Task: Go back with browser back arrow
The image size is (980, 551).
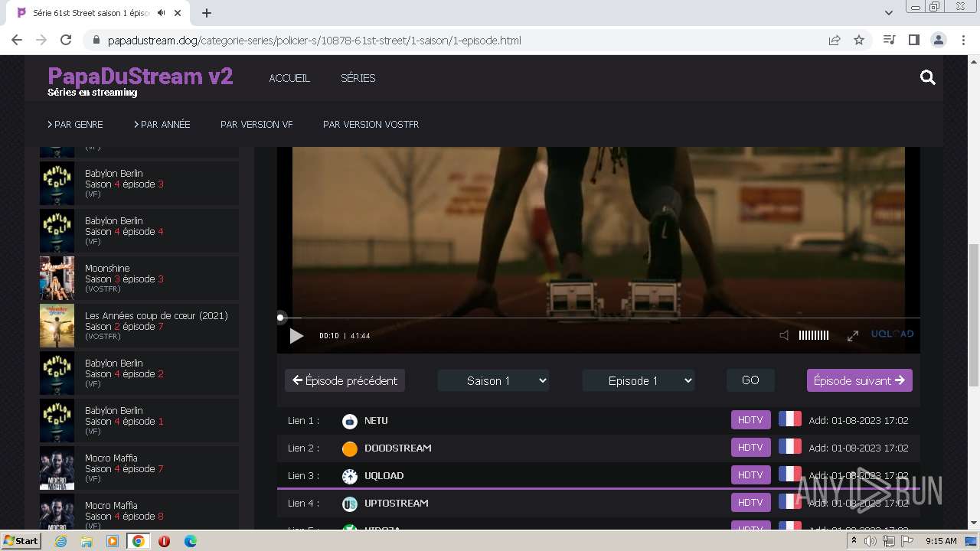Action: coord(17,40)
